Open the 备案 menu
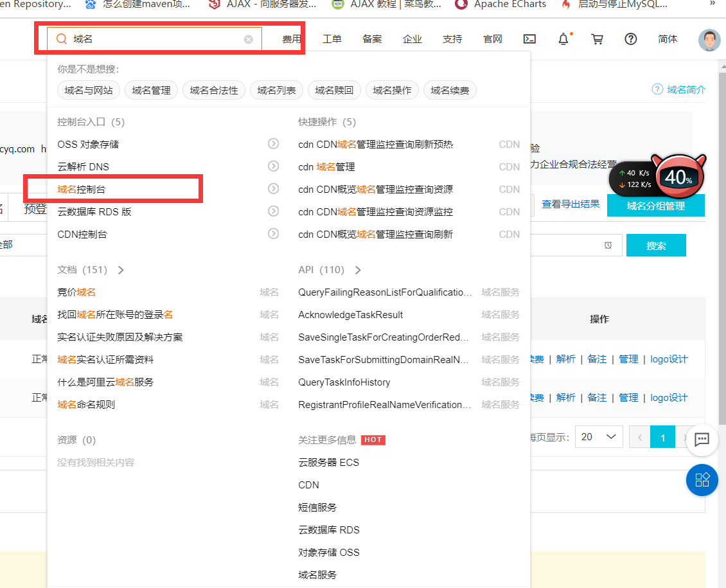Viewport: 726px width, 588px height. click(x=372, y=39)
